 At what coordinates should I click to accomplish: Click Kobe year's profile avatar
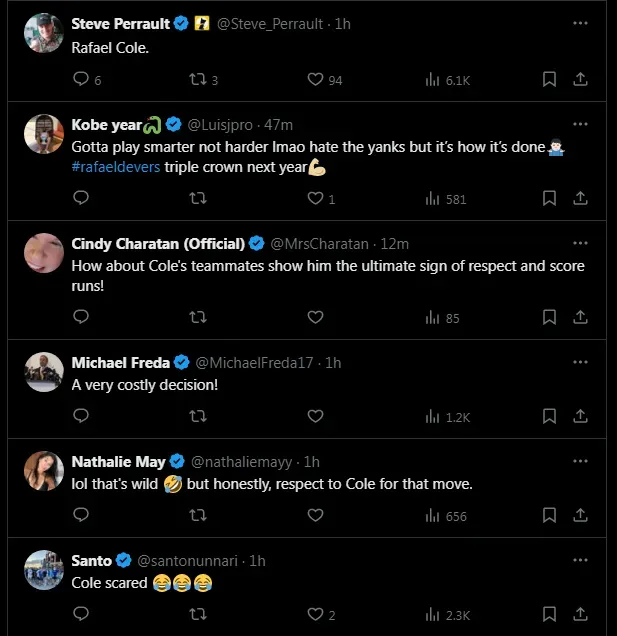(45, 135)
